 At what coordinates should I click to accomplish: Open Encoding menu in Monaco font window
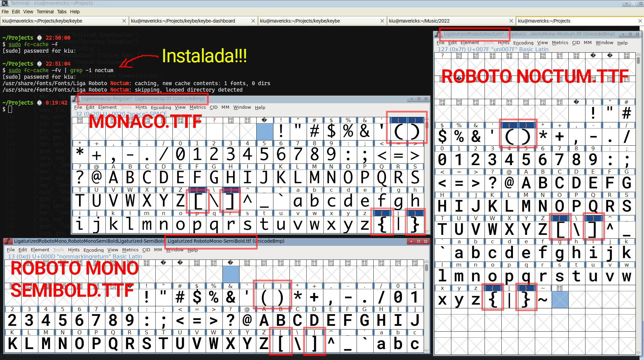pos(161,107)
